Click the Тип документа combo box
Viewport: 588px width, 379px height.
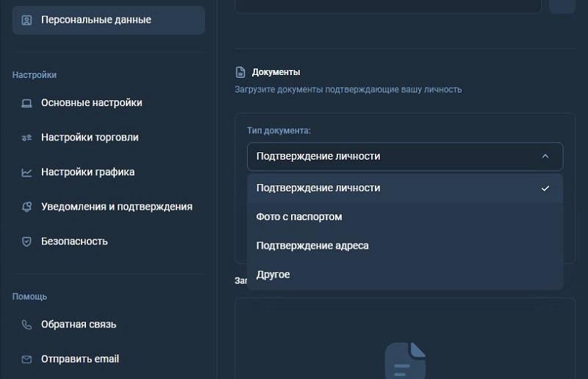(397, 156)
